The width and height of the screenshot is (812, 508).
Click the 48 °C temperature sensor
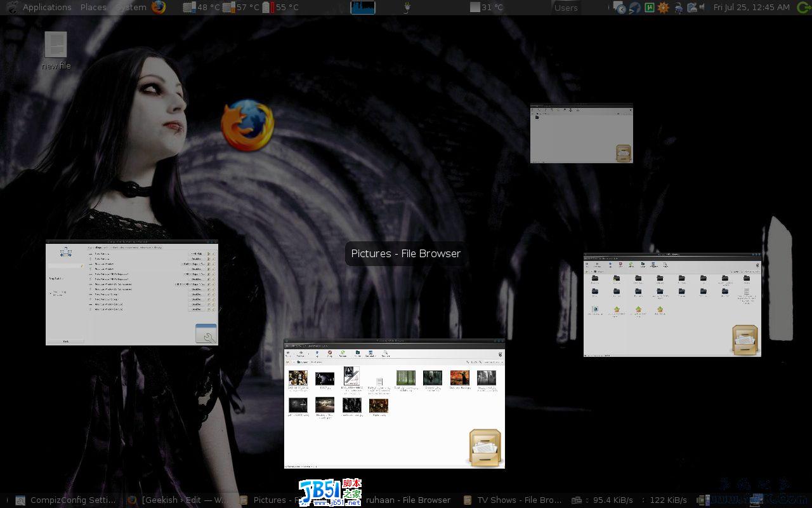(202, 8)
